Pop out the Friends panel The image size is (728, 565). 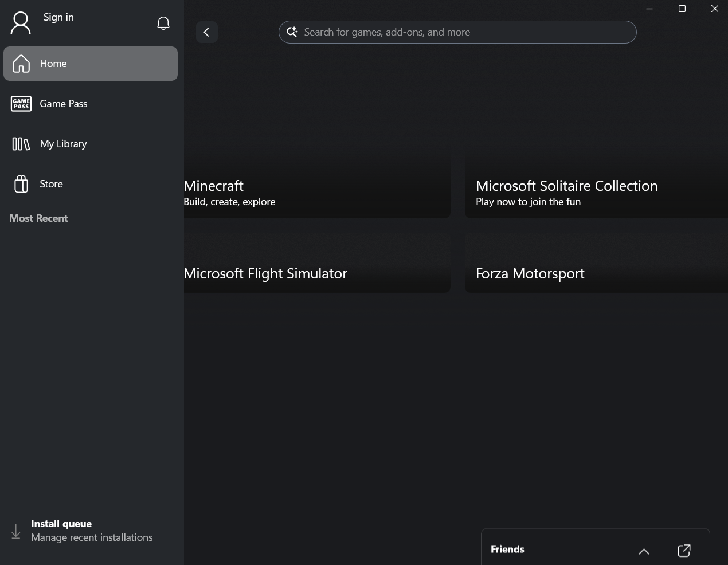point(683,550)
